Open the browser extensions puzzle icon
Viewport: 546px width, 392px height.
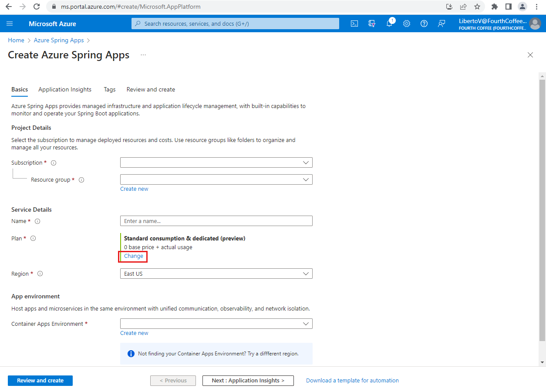[494, 7]
